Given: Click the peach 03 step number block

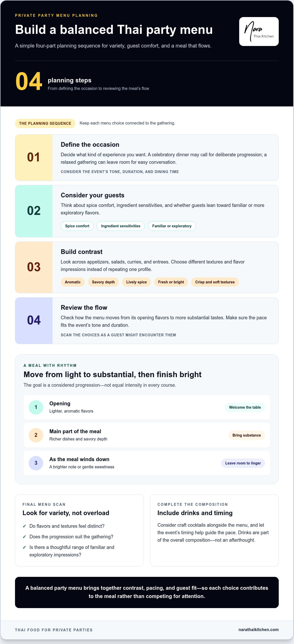Looking at the screenshot, I should (34, 267).
